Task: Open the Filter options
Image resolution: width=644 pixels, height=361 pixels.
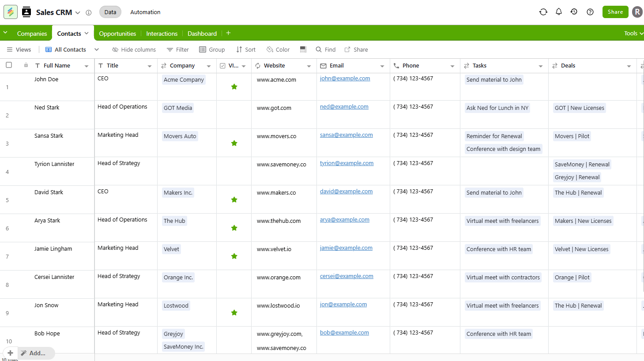Action: tap(177, 49)
